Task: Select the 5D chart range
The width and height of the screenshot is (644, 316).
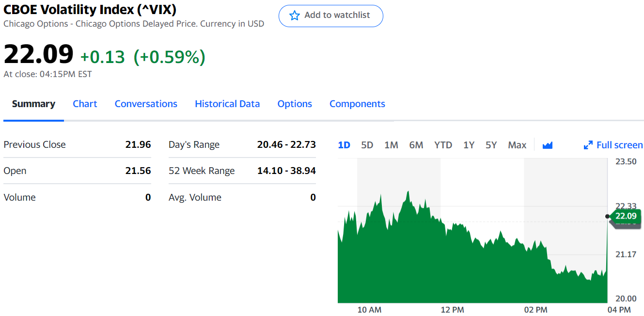Action: click(x=367, y=145)
